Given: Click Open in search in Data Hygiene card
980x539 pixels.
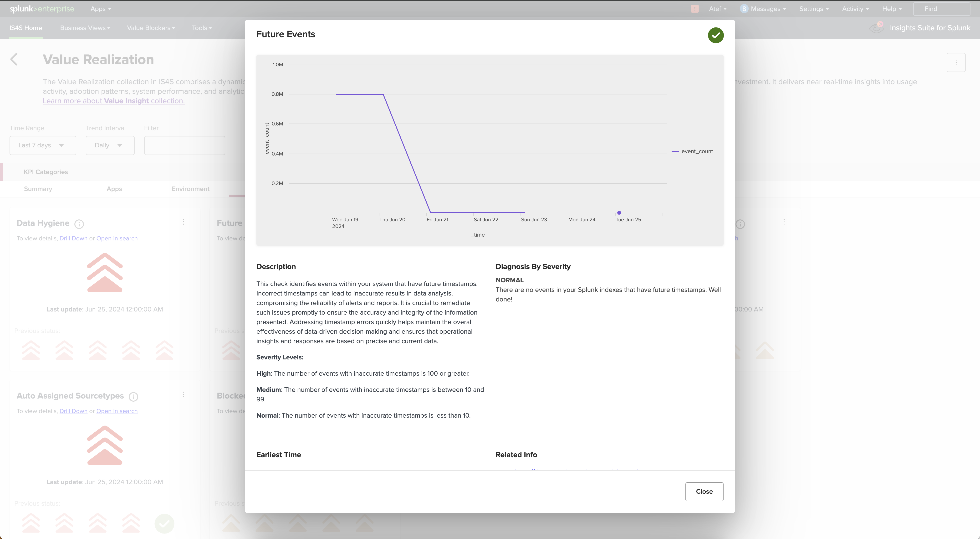Looking at the screenshot, I should click(117, 238).
